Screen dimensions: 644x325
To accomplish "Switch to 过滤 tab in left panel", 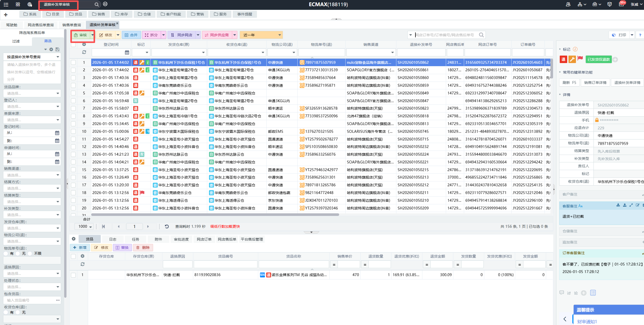I will pos(16,41).
